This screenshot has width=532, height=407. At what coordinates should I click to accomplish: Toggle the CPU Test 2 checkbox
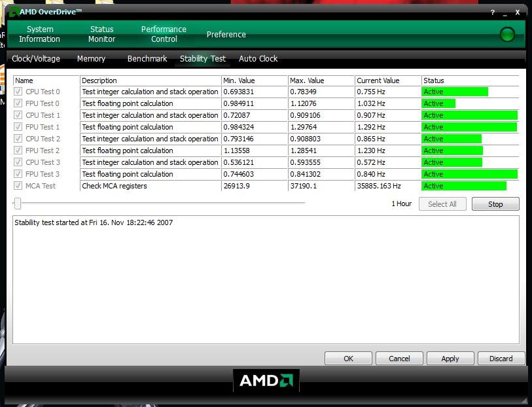[x=18, y=139]
